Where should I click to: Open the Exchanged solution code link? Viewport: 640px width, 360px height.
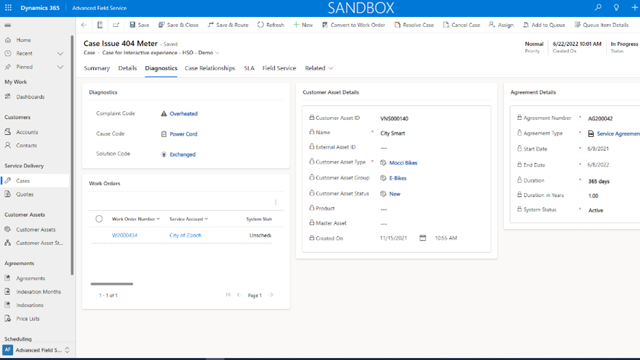(x=182, y=154)
